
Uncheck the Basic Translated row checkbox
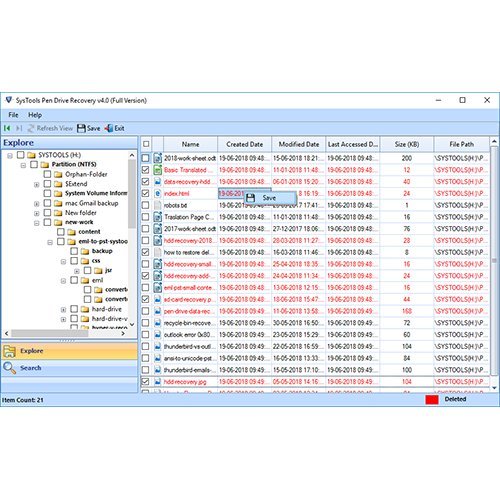[146, 170]
